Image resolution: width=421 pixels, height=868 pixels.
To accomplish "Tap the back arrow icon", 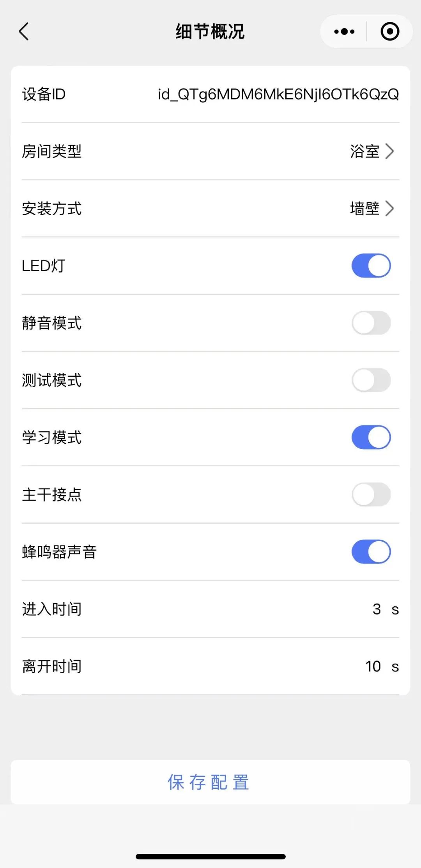I will (x=24, y=32).
